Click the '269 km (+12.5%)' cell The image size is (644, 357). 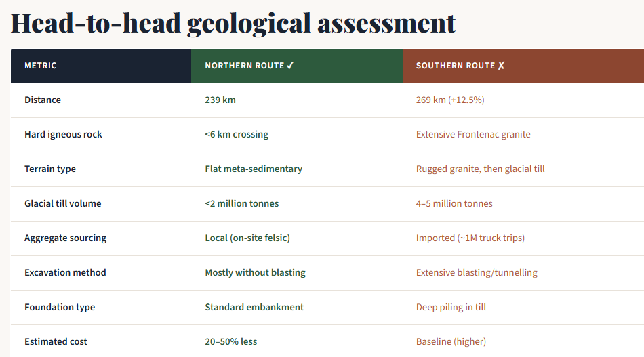450,100
